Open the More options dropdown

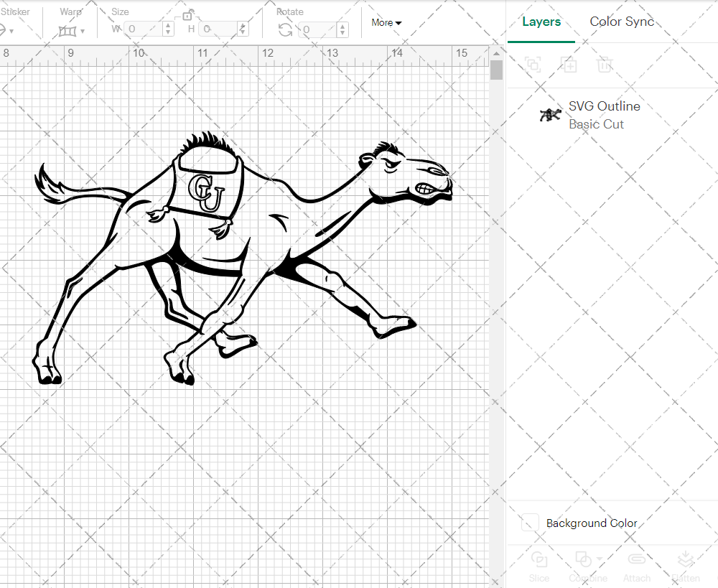coord(386,23)
